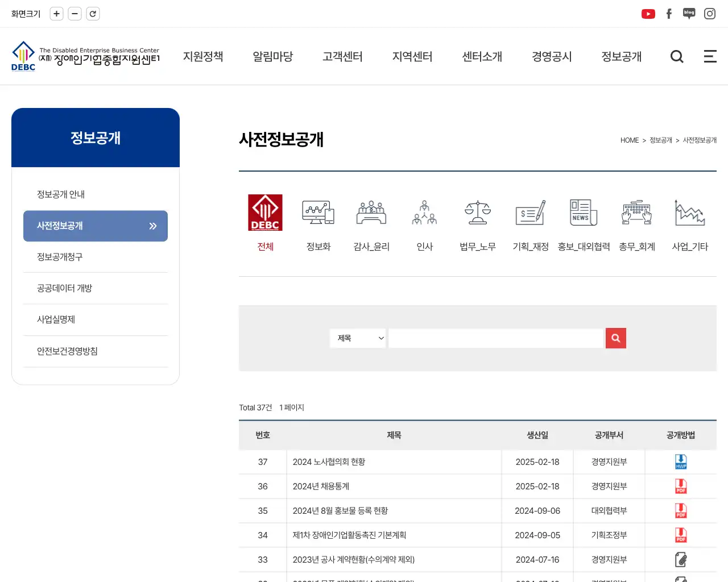The width and height of the screenshot is (728, 582).
Task: Download PDF file for row 35
Action: [681, 511]
